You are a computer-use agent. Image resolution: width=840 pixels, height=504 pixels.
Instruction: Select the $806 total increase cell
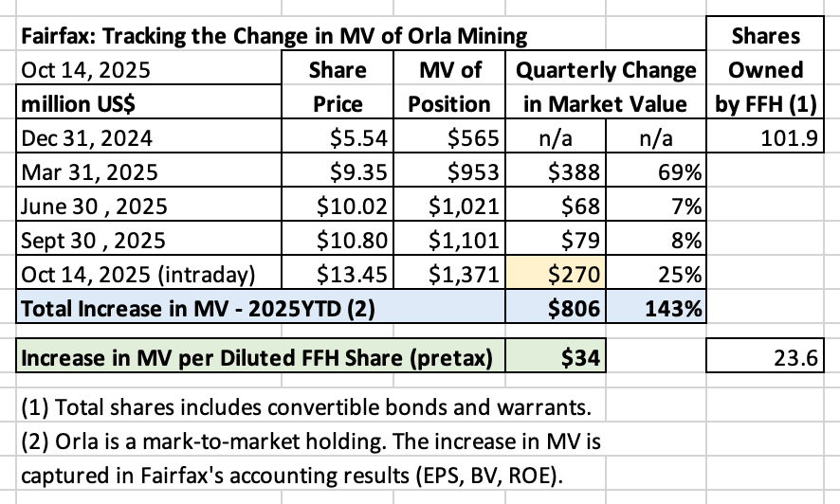(x=556, y=308)
